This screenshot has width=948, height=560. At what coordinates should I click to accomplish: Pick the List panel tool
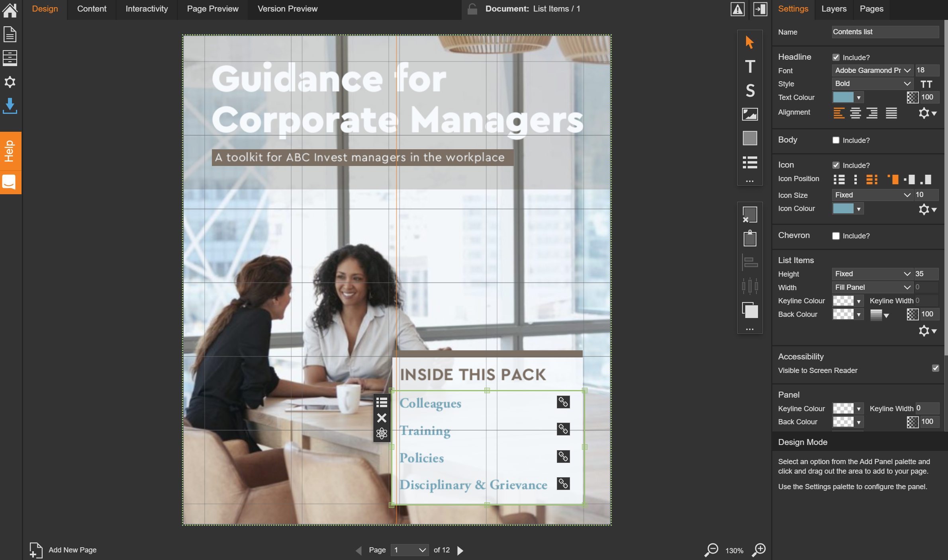(x=750, y=162)
